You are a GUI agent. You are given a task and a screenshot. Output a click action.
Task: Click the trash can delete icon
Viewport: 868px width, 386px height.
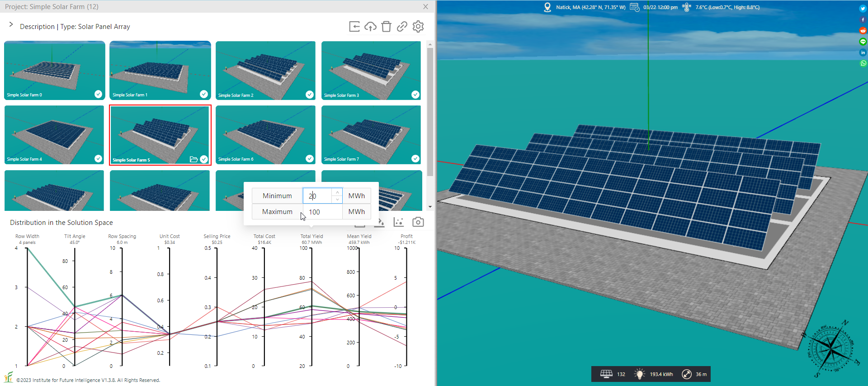click(386, 27)
